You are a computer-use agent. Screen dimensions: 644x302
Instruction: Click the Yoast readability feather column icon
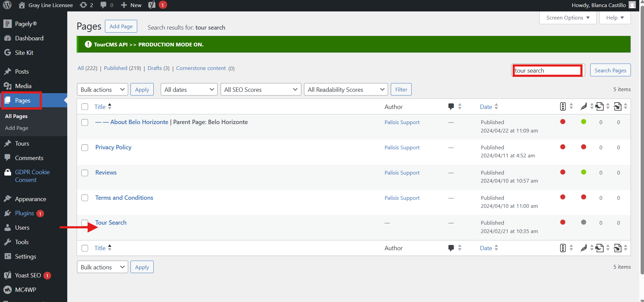(584, 107)
